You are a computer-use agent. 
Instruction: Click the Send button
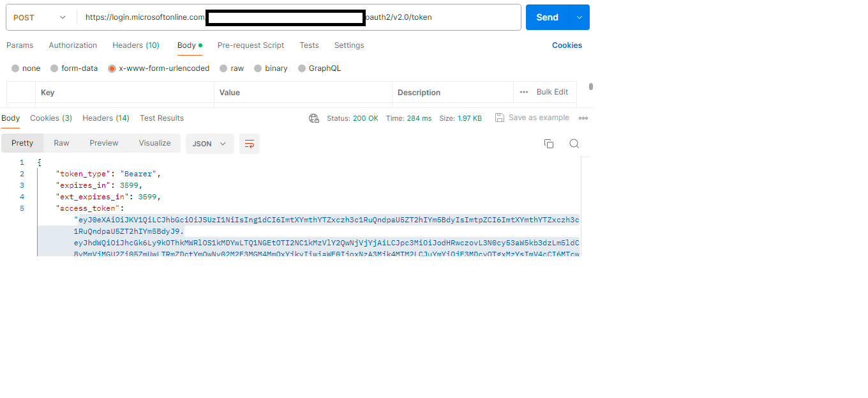tap(547, 17)
